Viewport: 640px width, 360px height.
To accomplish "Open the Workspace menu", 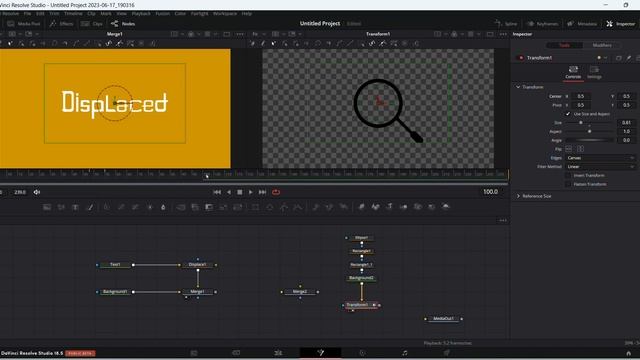I will [224, 13].
